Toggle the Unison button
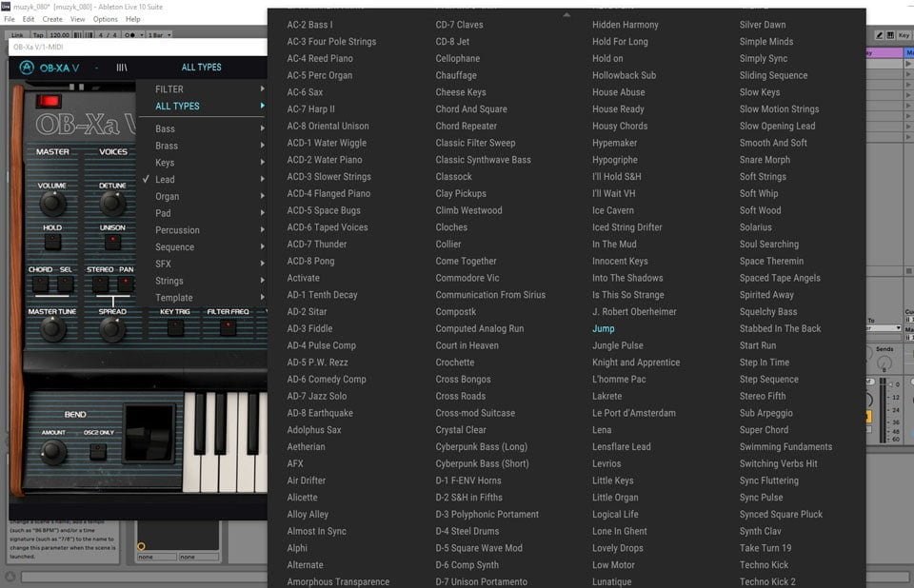 pos(112,242)
